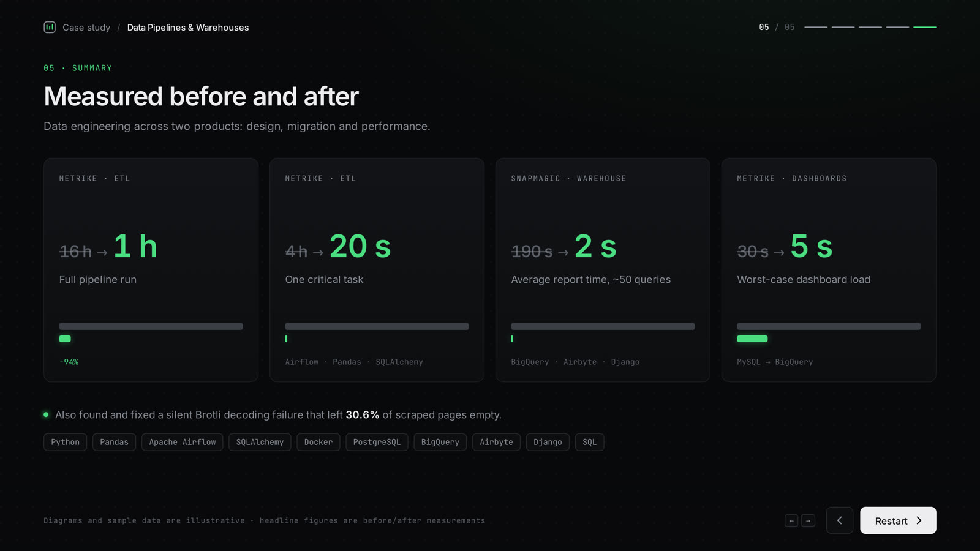
Task: Click the '05 / 05' page counter
Action: [777, 27]
